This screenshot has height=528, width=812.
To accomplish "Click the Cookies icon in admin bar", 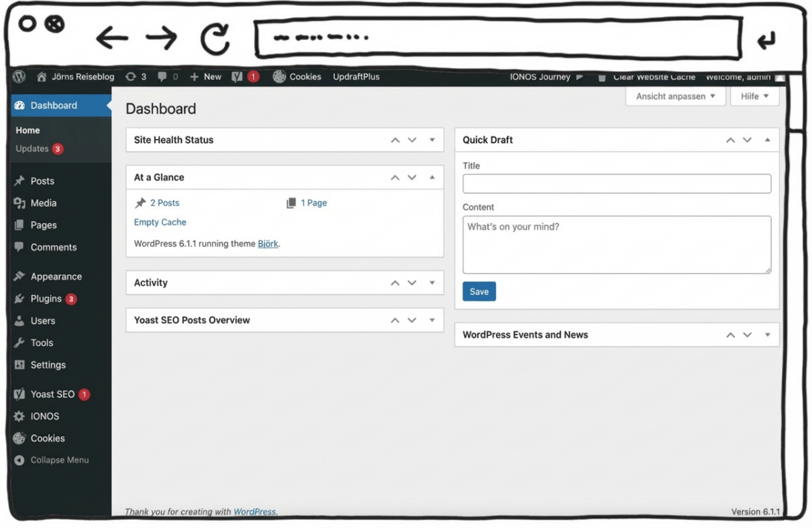I will point(279,77).
